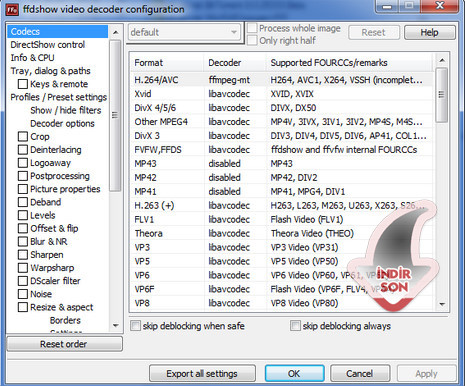Enable DScaler filter checkbox

point(23,281)
